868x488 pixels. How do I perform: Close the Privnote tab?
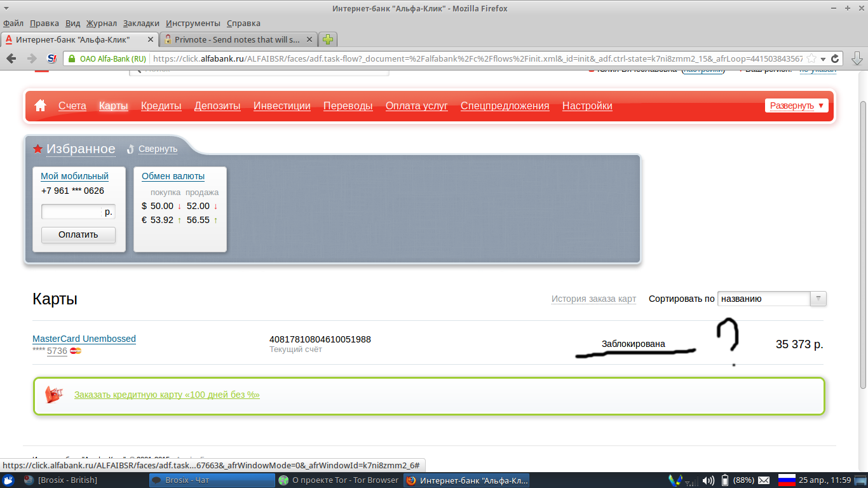(309, 39)
